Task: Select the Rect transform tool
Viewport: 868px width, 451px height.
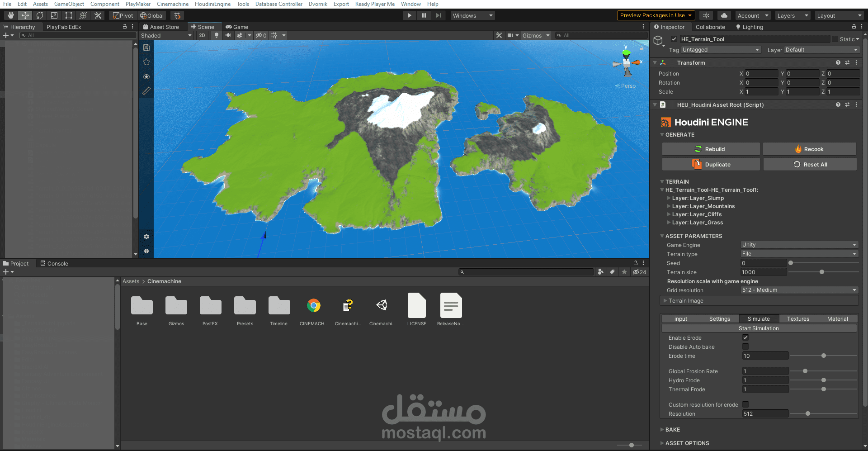Action: pos(69,15)
